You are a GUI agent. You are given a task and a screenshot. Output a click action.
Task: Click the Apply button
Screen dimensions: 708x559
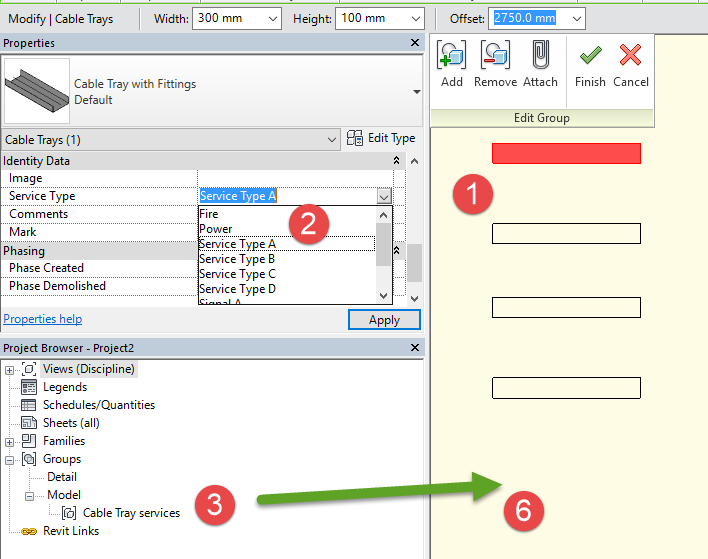pos(384,320)
